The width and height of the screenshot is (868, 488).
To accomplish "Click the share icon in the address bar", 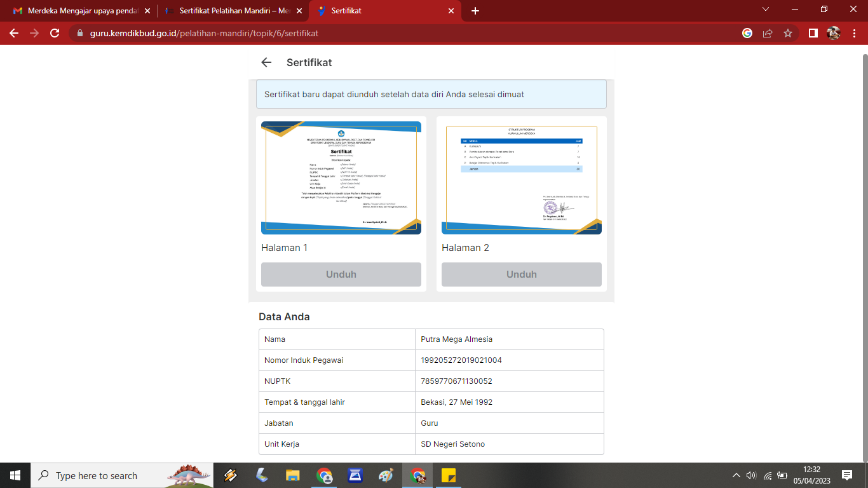I will pos(768,33).
